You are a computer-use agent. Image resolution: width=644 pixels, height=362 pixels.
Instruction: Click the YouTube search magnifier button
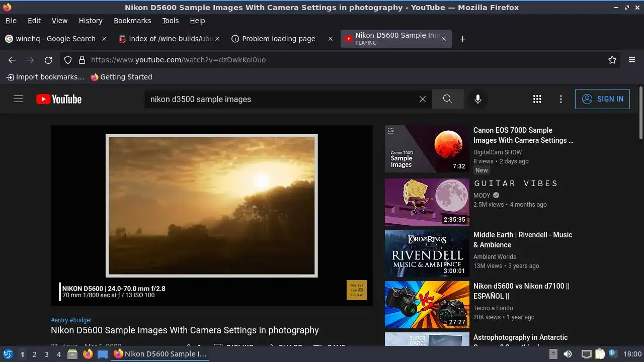tap(447, 99)
